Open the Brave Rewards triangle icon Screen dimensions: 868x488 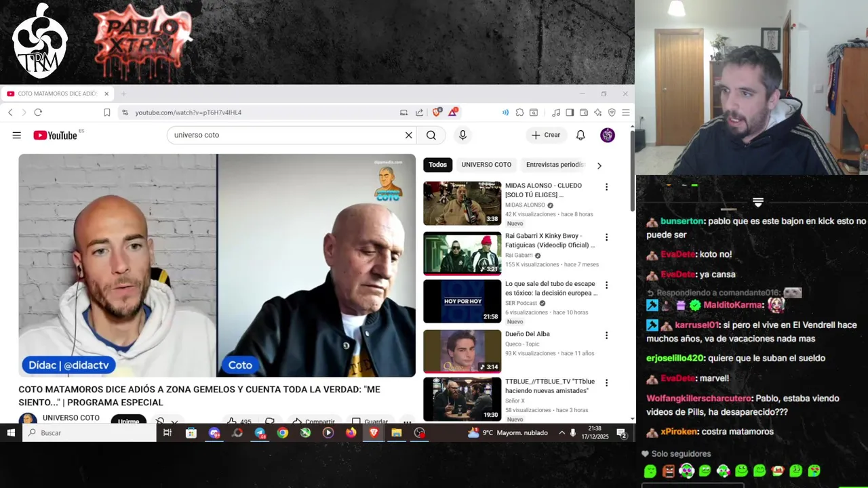(x=453, y=112)
